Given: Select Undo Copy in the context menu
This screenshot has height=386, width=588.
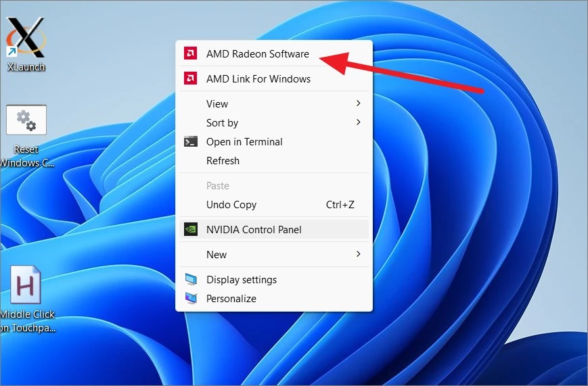Looking at the screenshot, I should pos(274,205).
